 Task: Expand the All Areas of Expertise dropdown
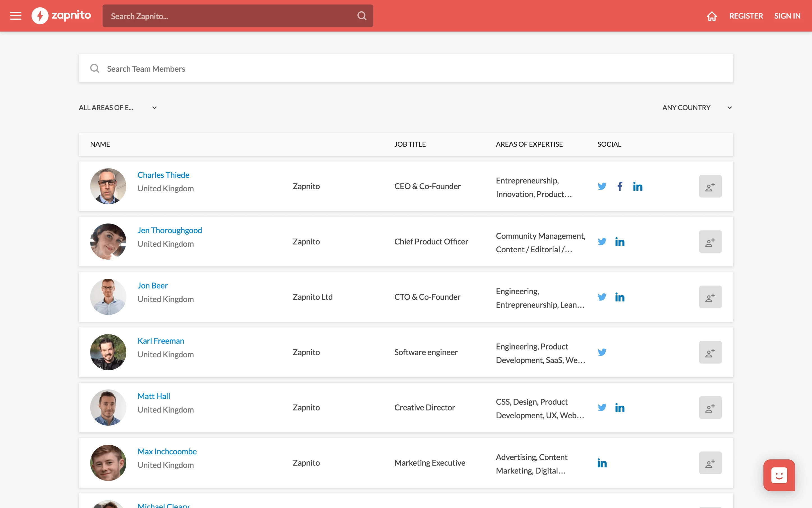[118, 108]
